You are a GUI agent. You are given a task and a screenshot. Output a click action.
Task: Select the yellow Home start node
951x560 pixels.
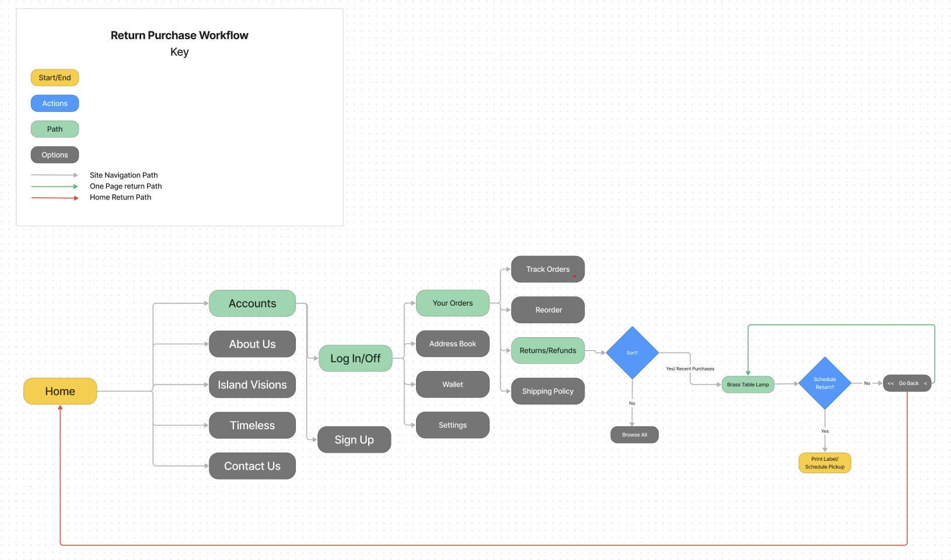[60, 391]
